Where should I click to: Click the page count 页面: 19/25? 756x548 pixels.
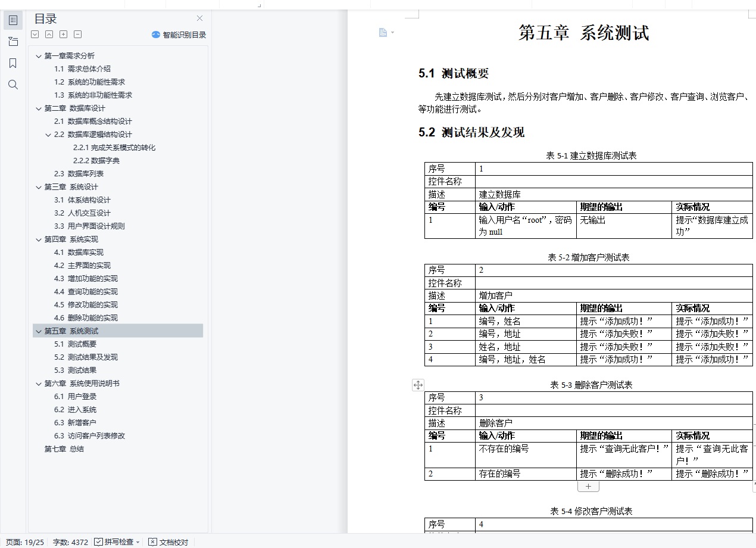coord(24,542)
